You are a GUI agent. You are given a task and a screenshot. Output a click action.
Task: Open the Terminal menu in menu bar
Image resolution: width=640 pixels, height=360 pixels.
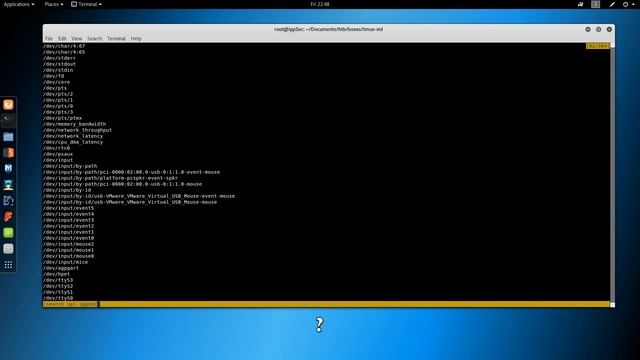[116, 38]
